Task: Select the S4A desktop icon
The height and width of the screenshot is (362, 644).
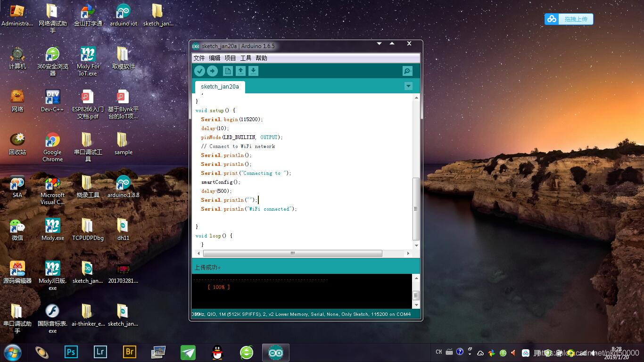Action: pyautogui.click(x=17, y=187)
